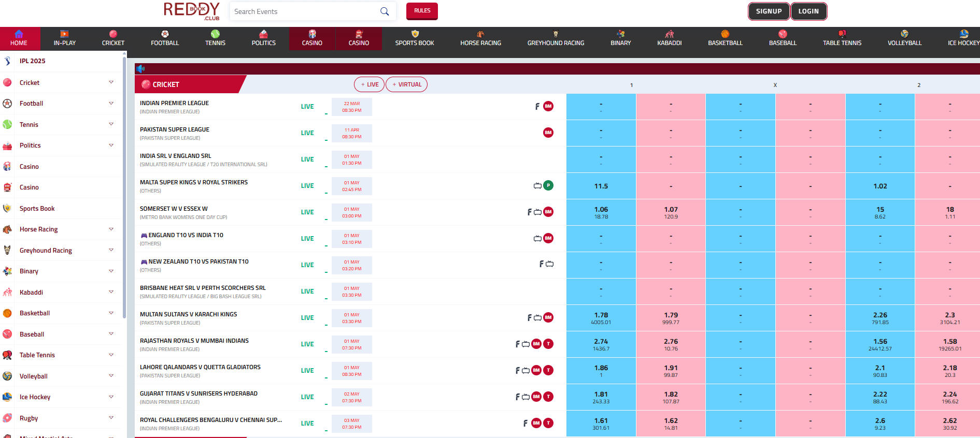This screenshot has height=438, width=980.
Task: Open the SPORTS BOOK top navigation tab
Action: (x=415, y=38)
